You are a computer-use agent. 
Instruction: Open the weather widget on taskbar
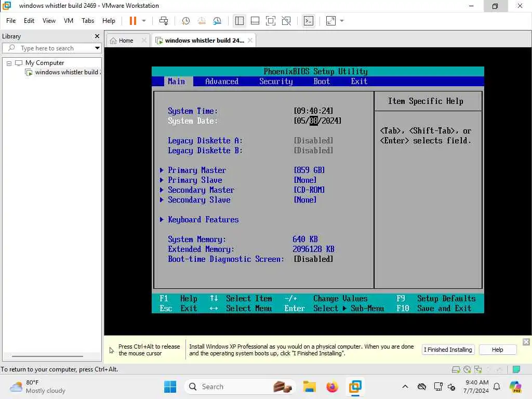point(38,387)
